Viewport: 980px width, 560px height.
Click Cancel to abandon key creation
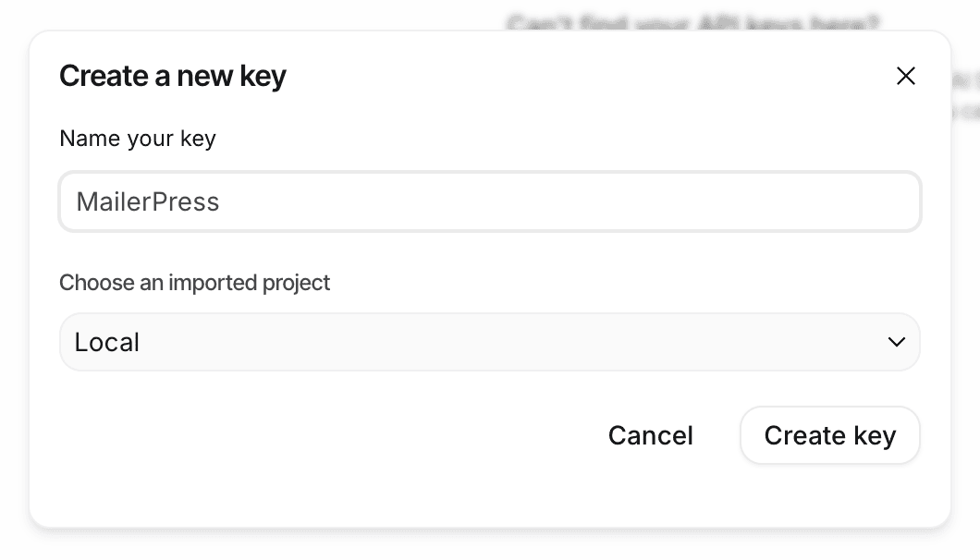(650, 435)
